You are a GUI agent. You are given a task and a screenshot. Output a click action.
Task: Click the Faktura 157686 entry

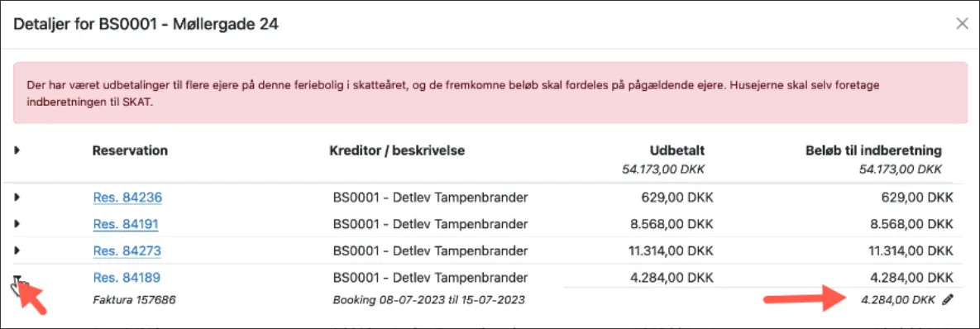(x=134, y=300)
